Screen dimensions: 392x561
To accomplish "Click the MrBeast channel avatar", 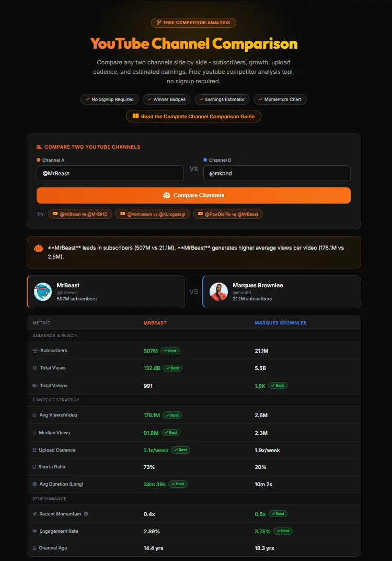I will (x=43, y=291).
